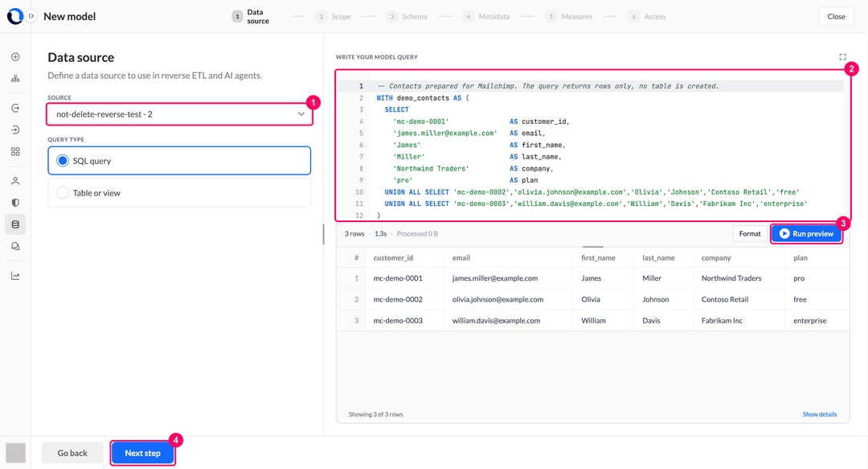The image size is (868, 469).
Task: Click the 'New model' page title
Action: (70, 17)
